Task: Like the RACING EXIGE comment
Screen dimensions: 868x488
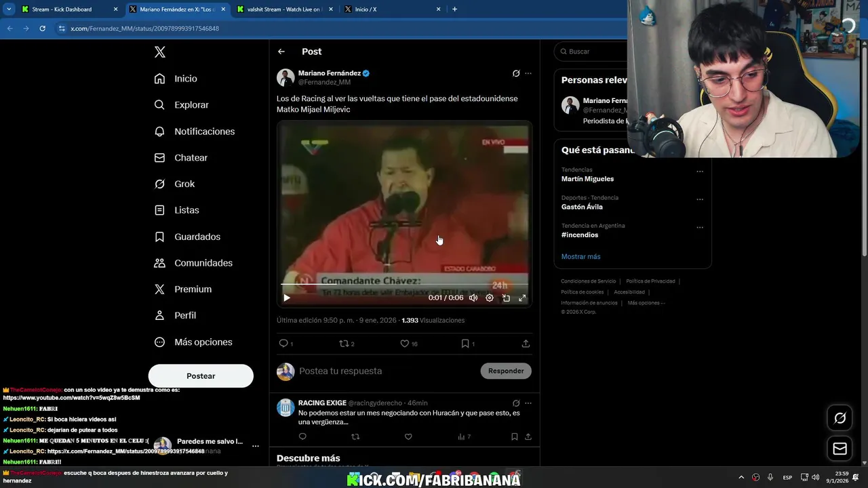Action: coord(408,436)
